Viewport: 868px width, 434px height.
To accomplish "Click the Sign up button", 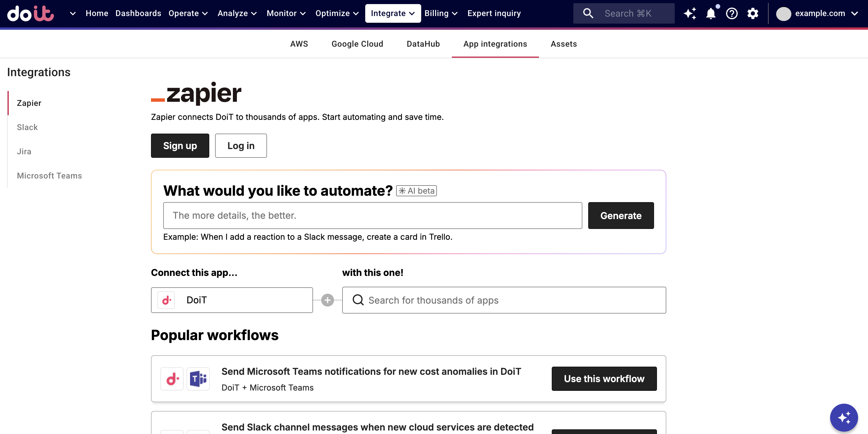I will click(x=180, y=145).
